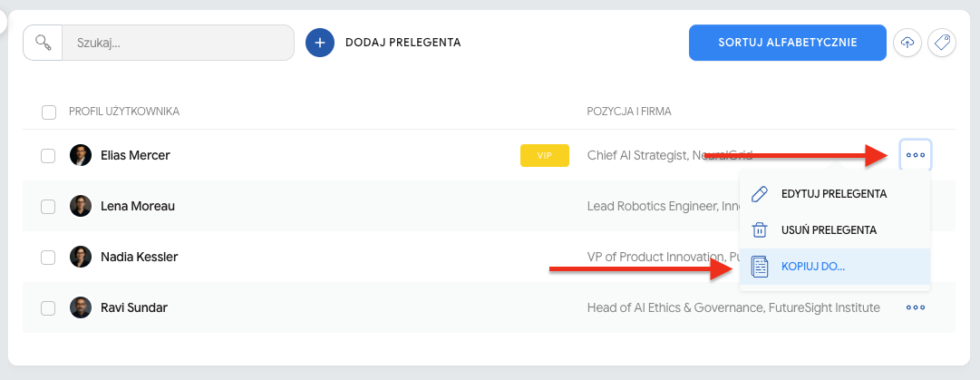980x380 pixels.
Task: Select the checkbox for Nadia Kessler
Action: coord(49,257)
